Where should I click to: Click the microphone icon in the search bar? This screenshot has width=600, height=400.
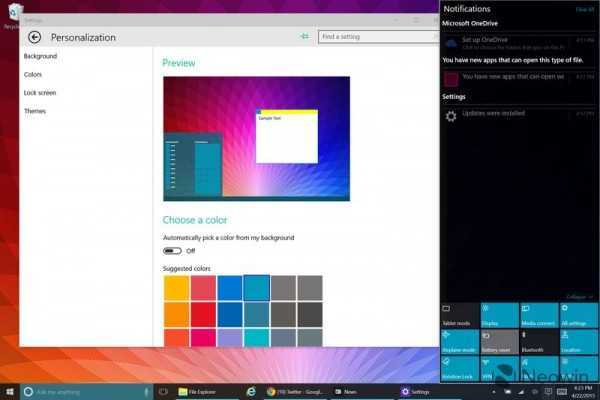(x=146, y=392)
